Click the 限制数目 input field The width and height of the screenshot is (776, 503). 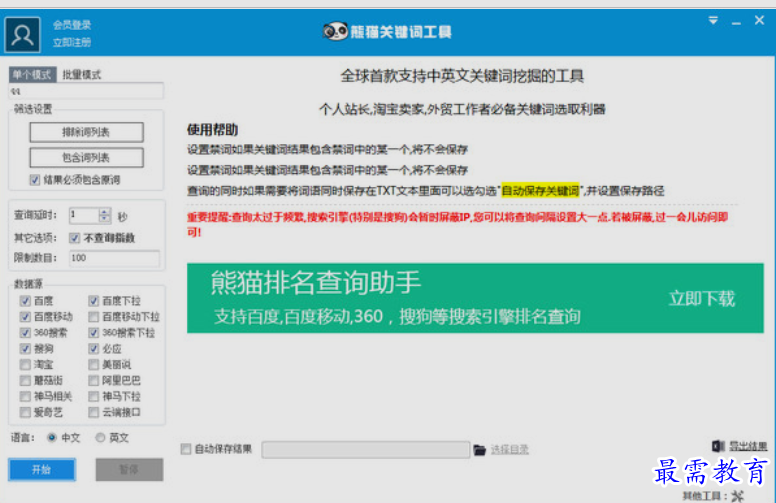114,258
